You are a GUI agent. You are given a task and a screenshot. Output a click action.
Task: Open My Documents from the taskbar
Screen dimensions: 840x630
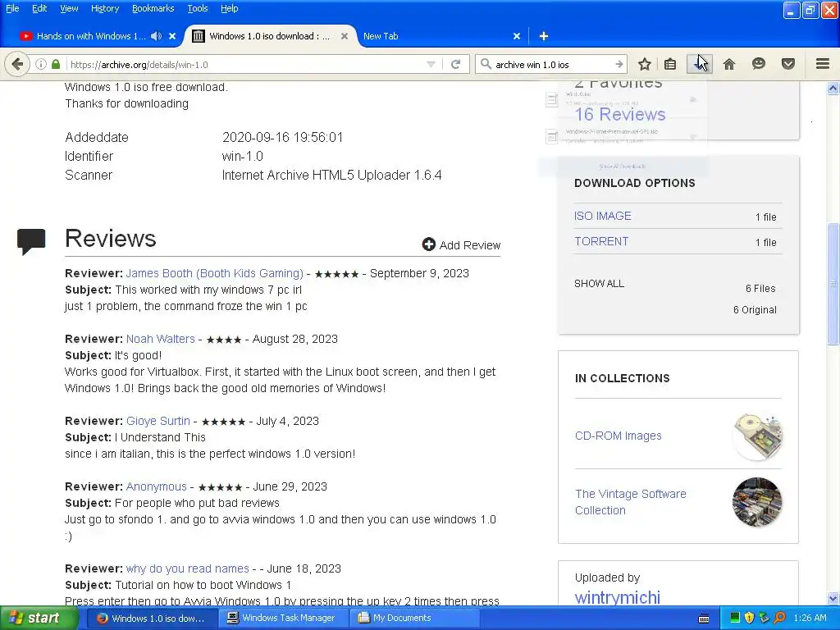point(413,619)
